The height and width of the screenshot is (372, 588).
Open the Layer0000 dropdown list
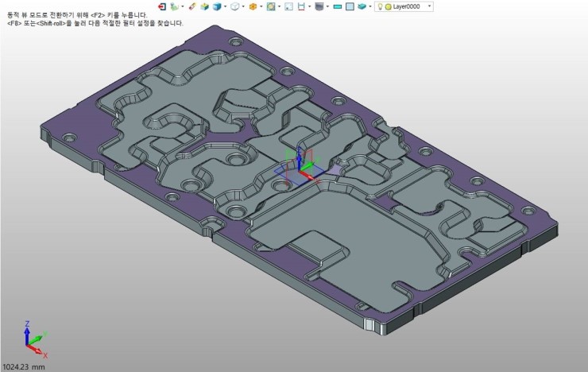tap(429, 6)
